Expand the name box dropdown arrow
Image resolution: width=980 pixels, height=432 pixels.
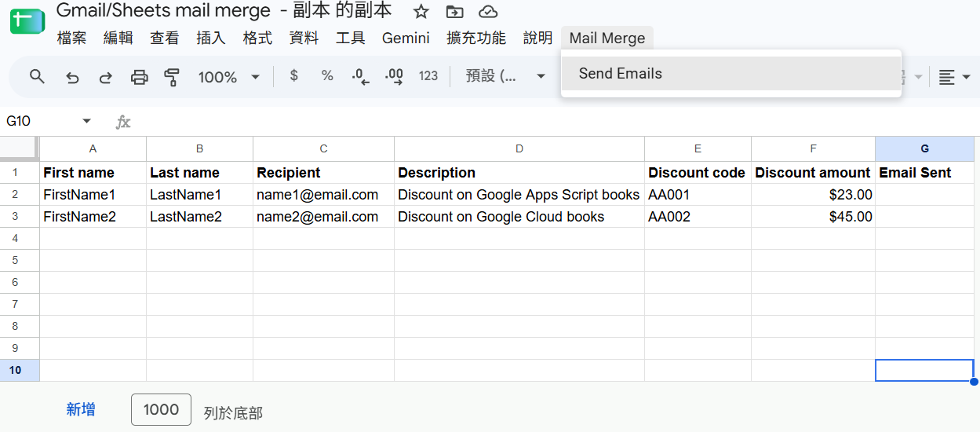click(x=86, y=121)
